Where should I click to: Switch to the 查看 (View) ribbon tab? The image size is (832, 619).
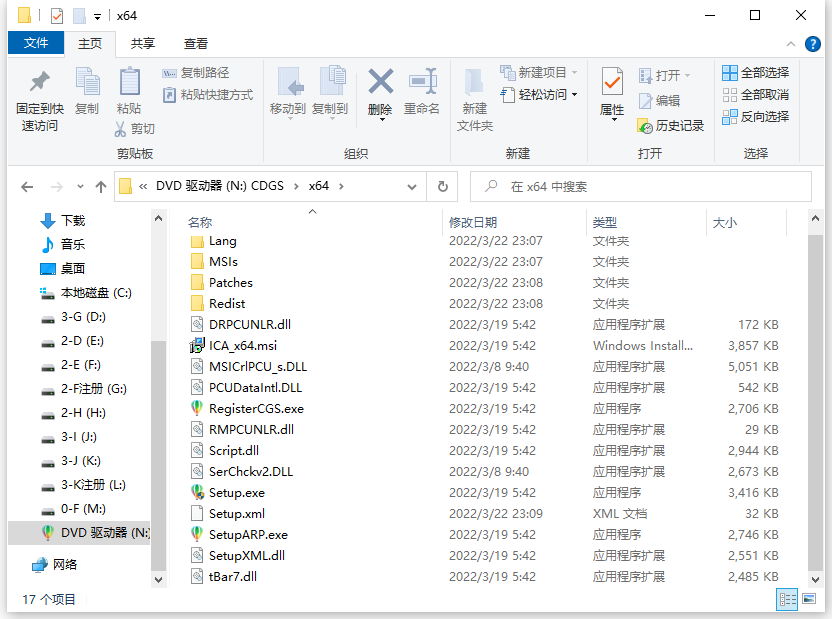[196, 43]
